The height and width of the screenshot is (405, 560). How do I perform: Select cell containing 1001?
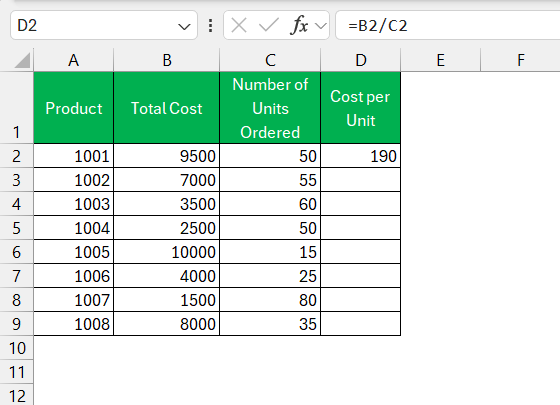[74, 156]
